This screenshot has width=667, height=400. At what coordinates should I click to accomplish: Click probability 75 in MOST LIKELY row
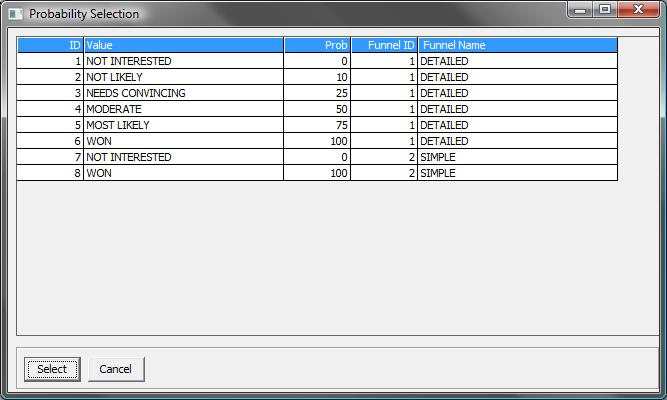point(317,125)
